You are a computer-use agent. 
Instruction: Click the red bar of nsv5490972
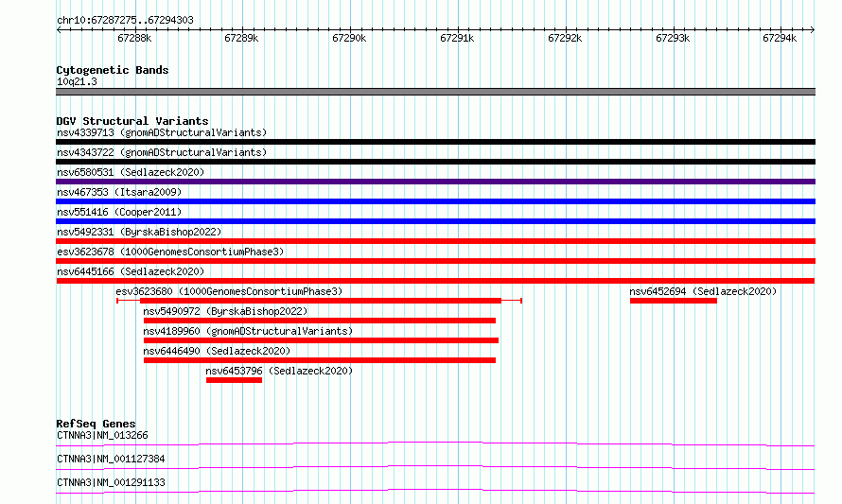320,321
